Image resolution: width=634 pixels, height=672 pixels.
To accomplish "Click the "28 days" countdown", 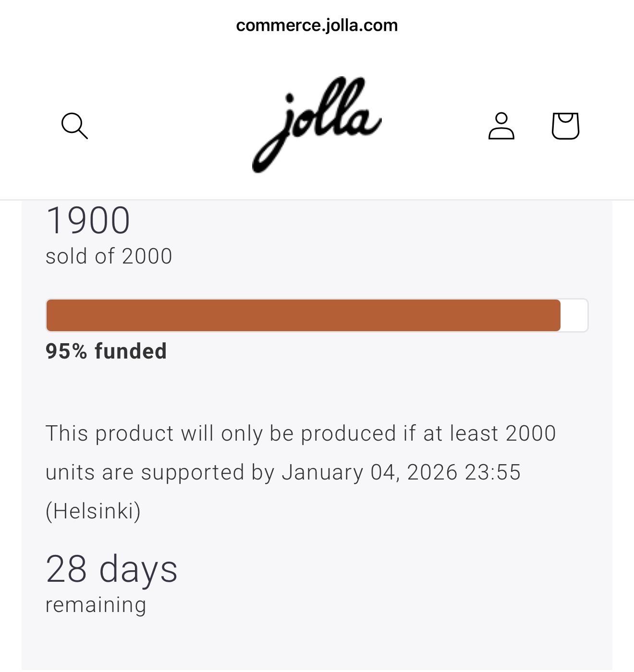I will click(x=111, y=569).
